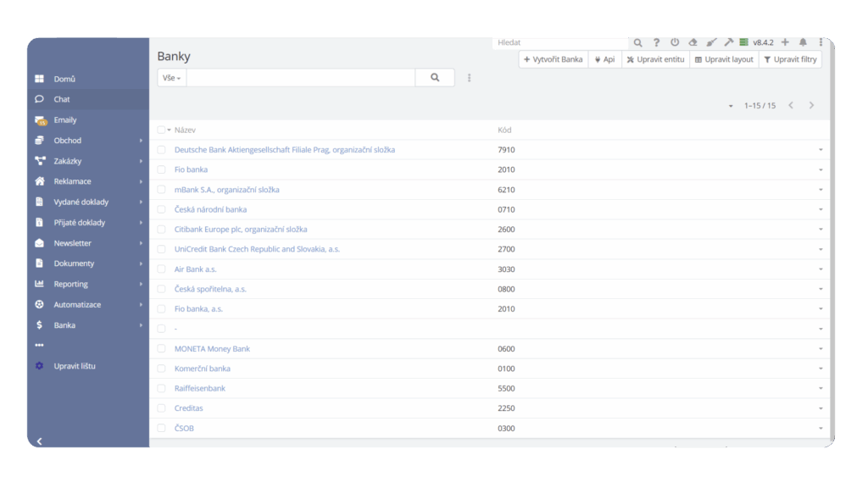The image size is (868, 488).
Task: Check the box beside Raiffeisenbank
Action: (x=162, y=389)
